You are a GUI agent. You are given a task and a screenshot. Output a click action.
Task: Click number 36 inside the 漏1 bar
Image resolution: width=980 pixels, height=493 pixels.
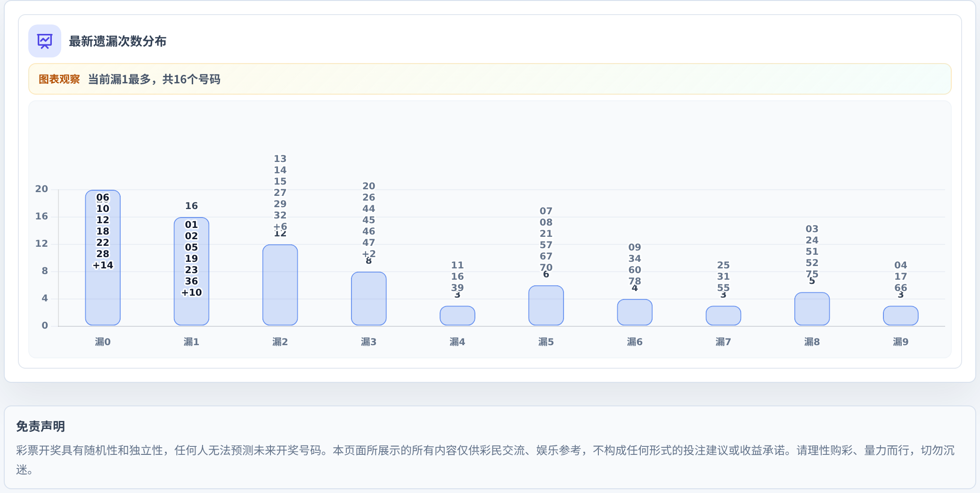coord(191,281)
